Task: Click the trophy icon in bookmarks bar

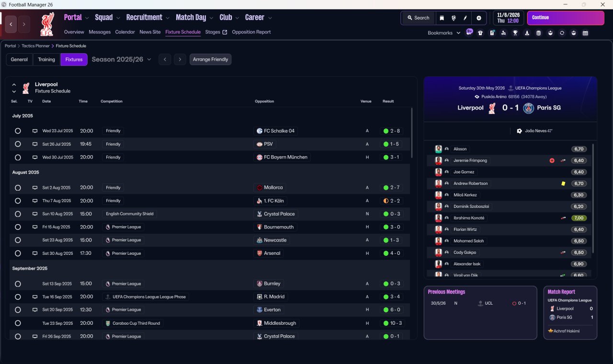Action: [515, 33]
